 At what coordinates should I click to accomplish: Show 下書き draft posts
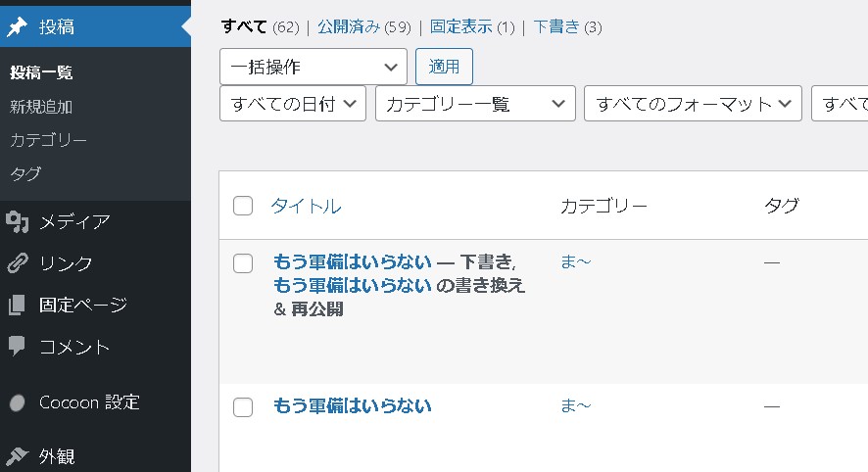555,27
